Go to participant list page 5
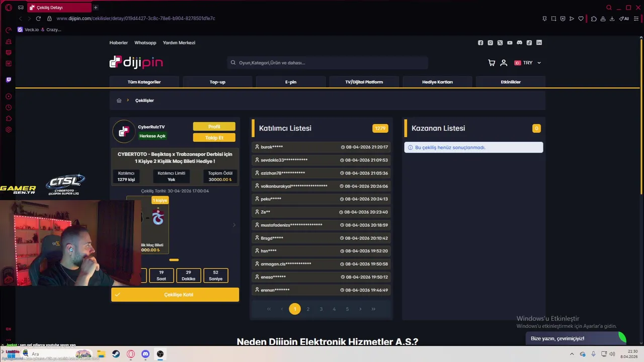The width and height of the screenshot is (644, 362). pos(347,309)
